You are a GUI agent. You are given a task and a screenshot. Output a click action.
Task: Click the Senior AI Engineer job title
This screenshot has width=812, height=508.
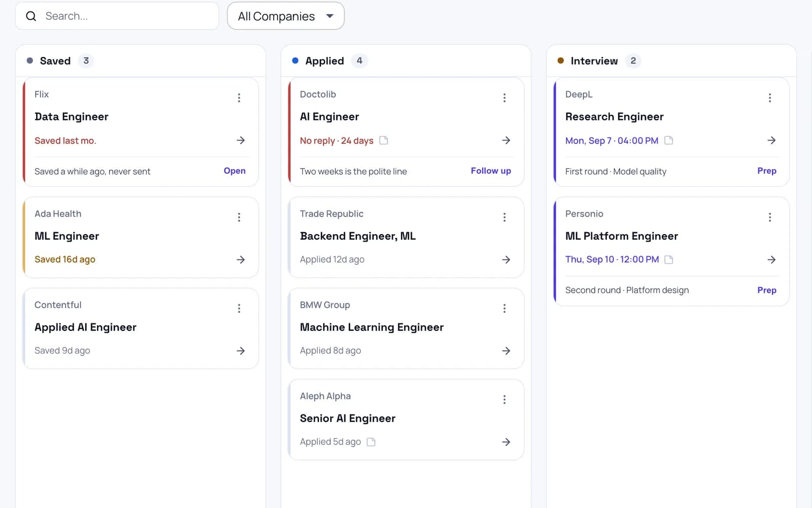coord(348,419)
